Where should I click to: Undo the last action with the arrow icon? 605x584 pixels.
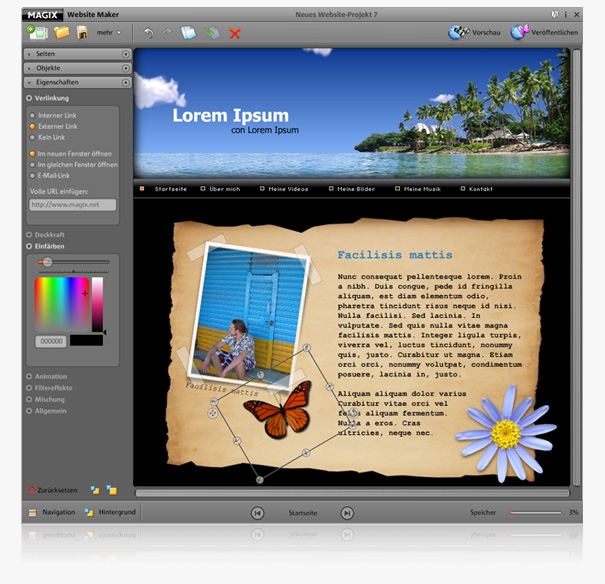[149, 33]
